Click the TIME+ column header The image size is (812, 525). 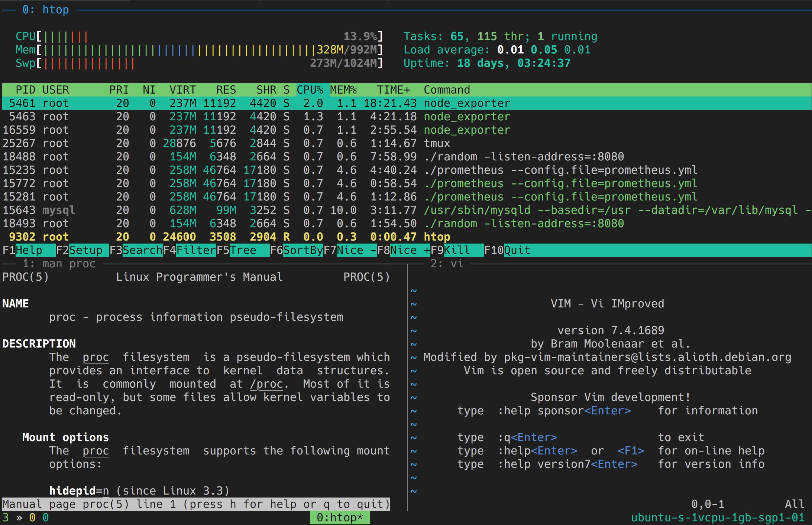393,90
